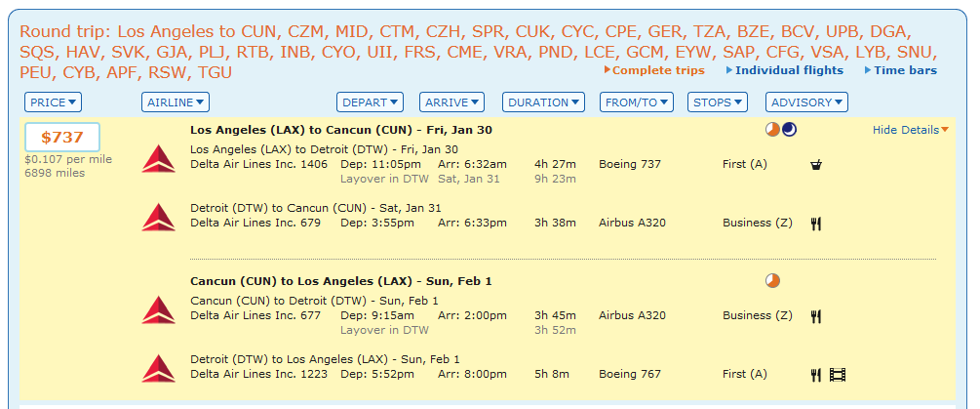Viewport: 980px width, 409px height.
Task: Open the DURATION filter dropdown
Action: [543, 102]
